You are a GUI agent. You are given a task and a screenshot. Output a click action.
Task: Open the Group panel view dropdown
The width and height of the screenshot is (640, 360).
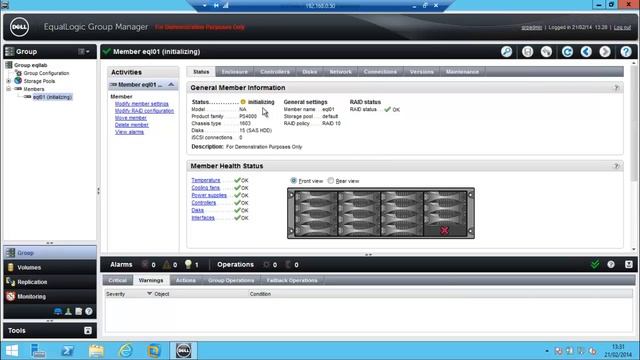click(x=84, y=51)
